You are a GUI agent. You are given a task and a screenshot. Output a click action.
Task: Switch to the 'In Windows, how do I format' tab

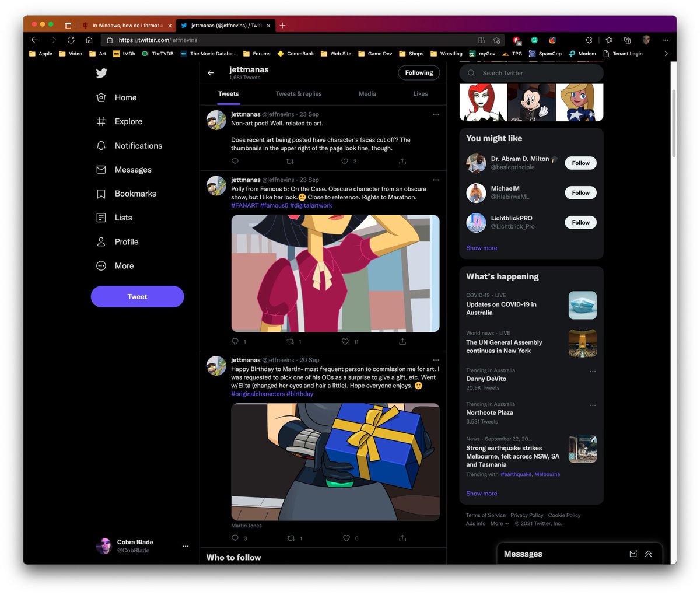127,26
